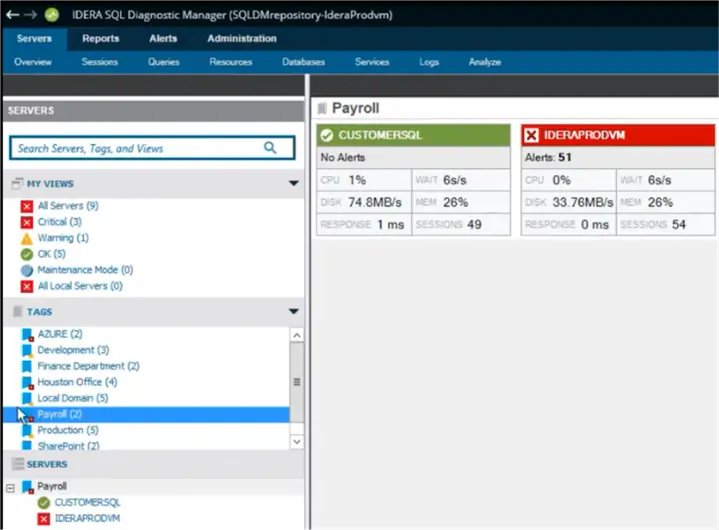The image size is (719, 530).
Task: Click the 74.8MB/s disk value
Action: pos(375,203)
